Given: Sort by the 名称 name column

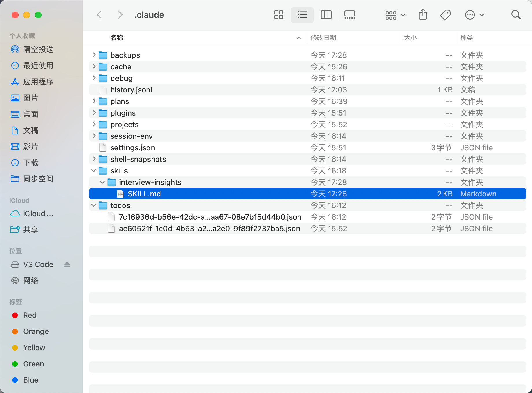Looking at the screenshot, I should (117, 38).
